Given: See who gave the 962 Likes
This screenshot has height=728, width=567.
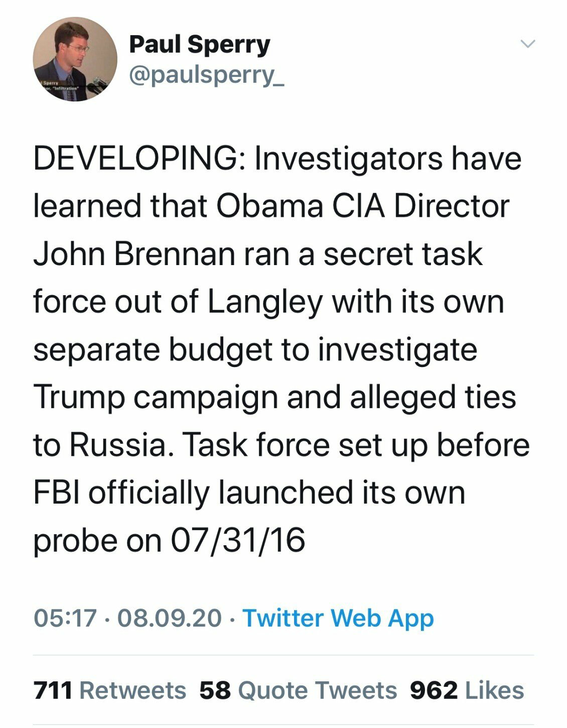Looking at the screenshot, I should (467, 690).
